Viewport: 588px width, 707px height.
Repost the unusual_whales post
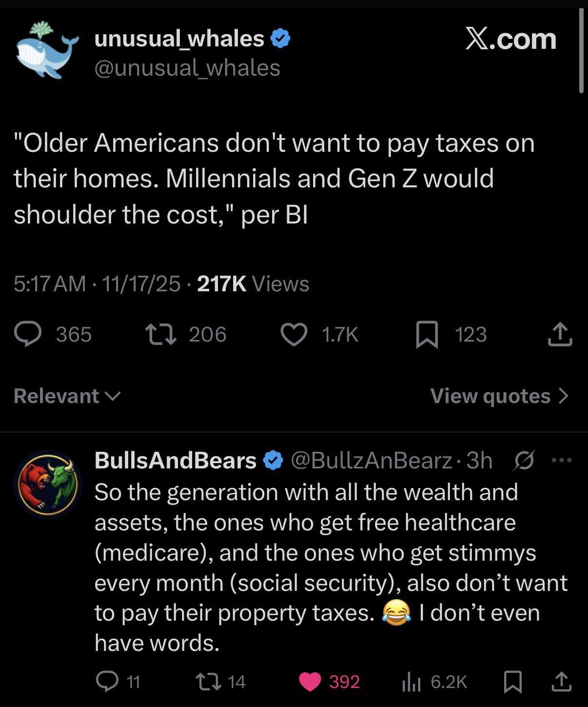tap(161, 335)
